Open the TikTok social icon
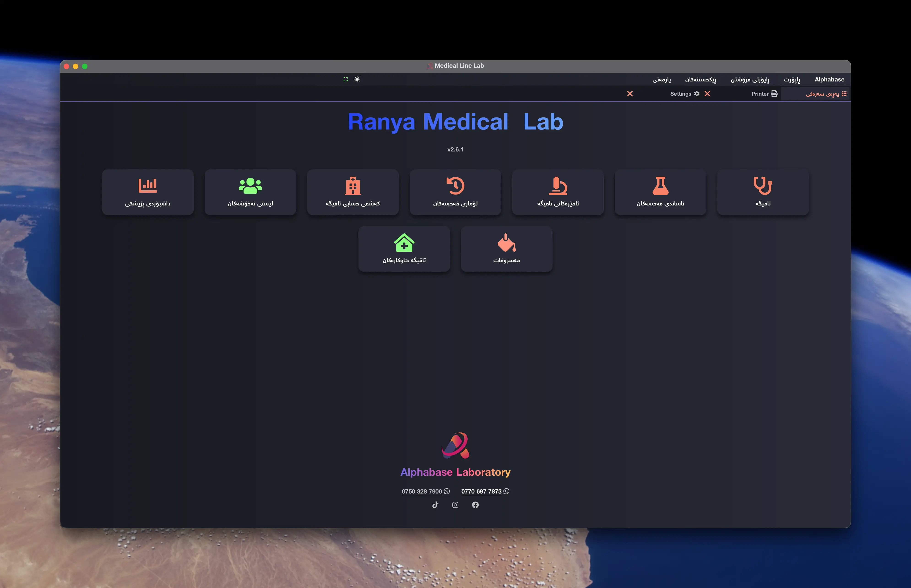Image resolution: width=911 pixels, height=588 pixels. (435, 505)
